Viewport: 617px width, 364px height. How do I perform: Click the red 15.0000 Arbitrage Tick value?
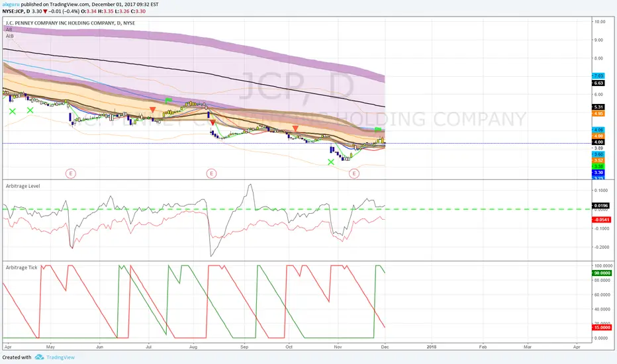click(x=602, y=328)
